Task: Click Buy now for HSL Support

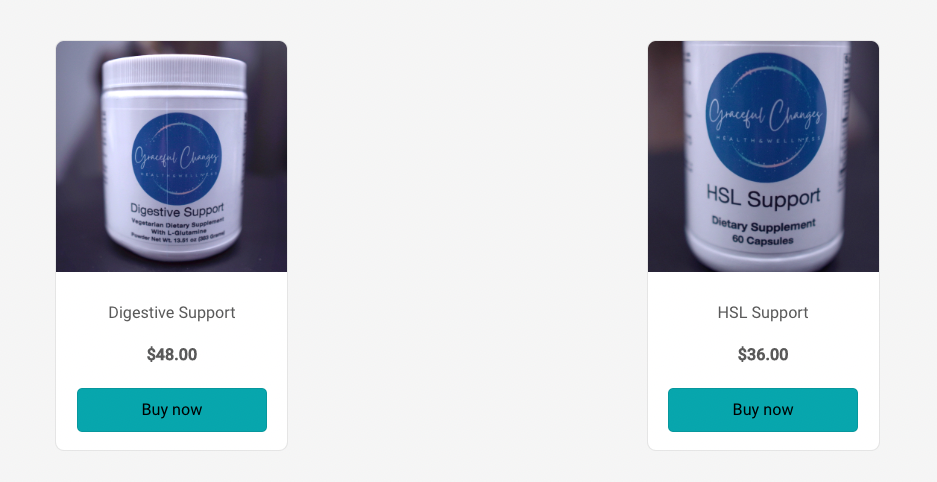Action: pyautogui.click(x=763, y=410)
